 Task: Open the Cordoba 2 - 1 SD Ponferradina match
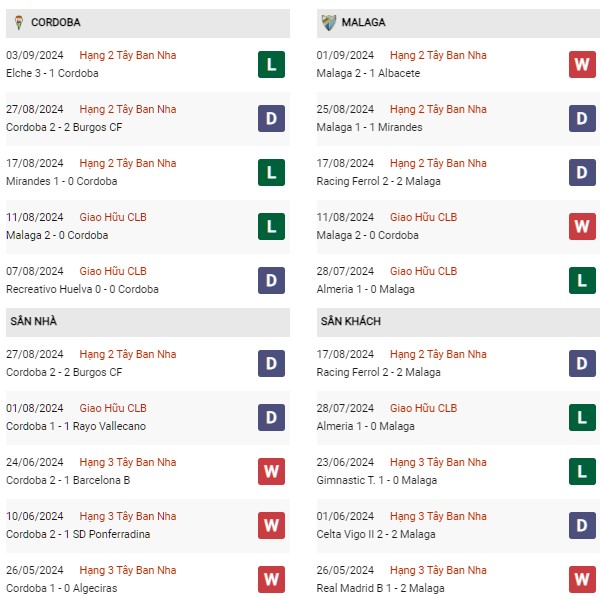tap(78, 534)
